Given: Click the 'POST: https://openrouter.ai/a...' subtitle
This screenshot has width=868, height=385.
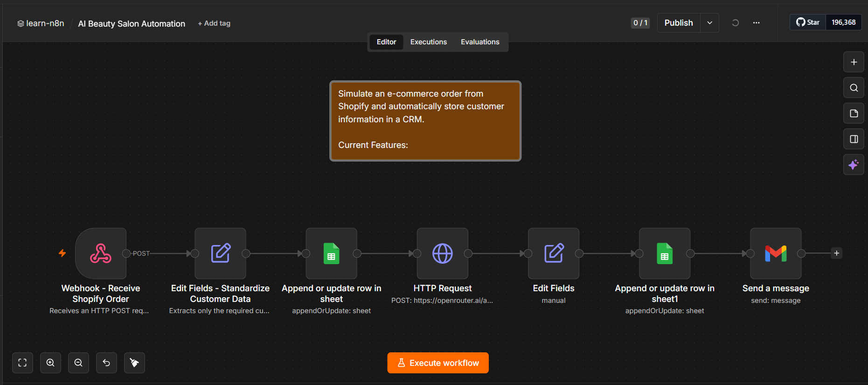Looking at the screenshot, I should (442, 301).
